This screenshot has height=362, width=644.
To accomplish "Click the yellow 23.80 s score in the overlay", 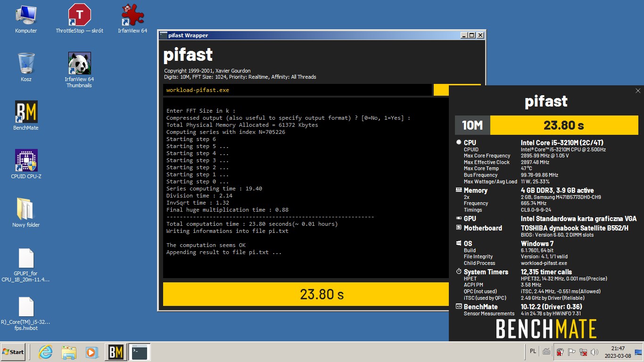I will click(x=564, y=125).
